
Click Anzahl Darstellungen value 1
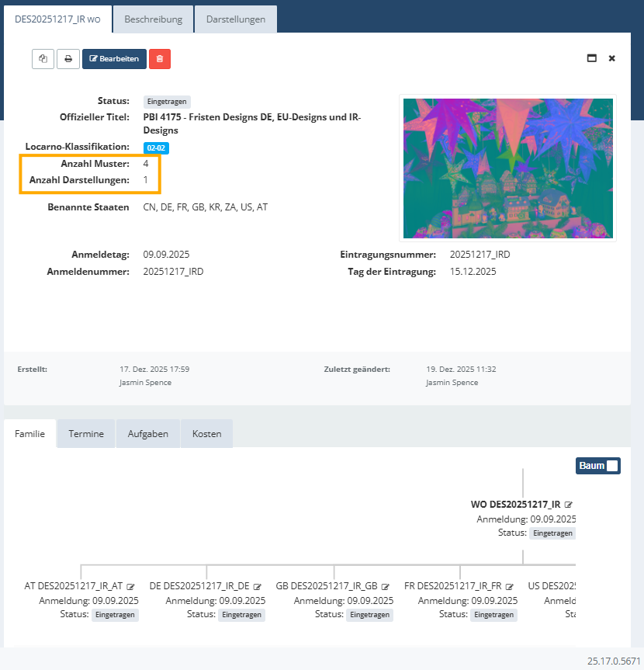coord(146,180)
